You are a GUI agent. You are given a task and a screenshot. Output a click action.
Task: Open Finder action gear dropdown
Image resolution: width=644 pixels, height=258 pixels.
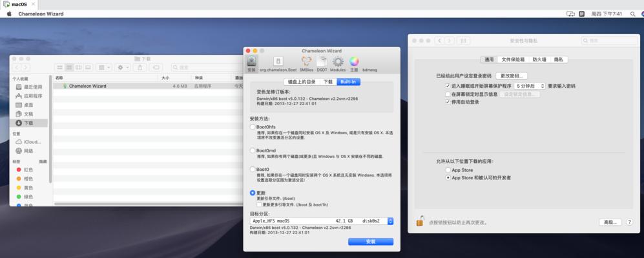[x=122, y=67]
